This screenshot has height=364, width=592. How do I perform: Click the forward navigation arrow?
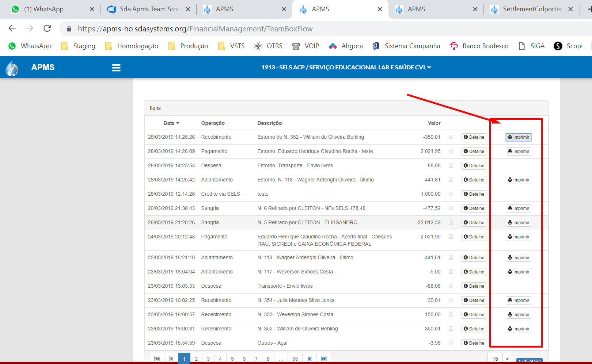(30, 28)
